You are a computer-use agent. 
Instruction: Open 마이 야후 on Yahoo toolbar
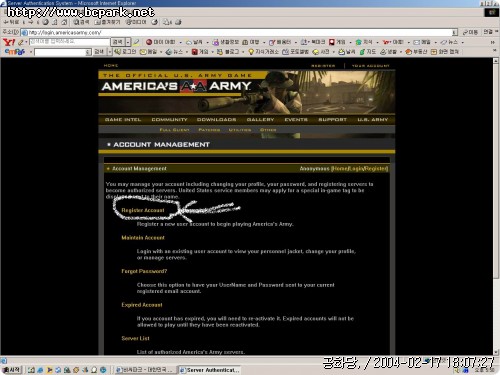click(161, 42)
